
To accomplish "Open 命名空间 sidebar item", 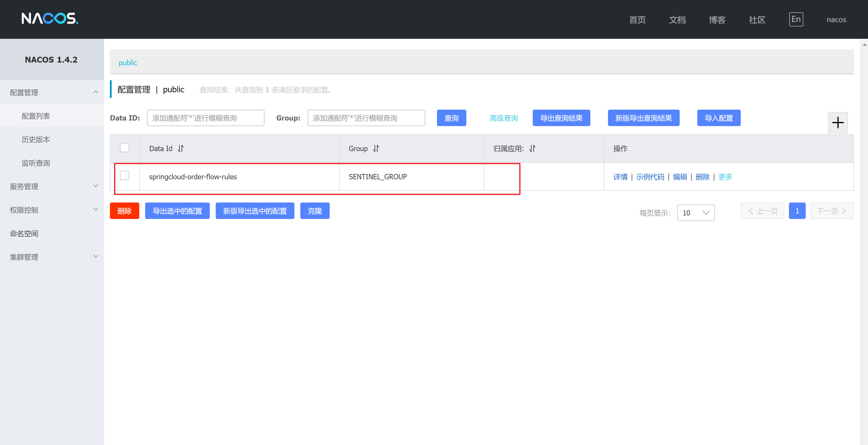I will point(24,234).
